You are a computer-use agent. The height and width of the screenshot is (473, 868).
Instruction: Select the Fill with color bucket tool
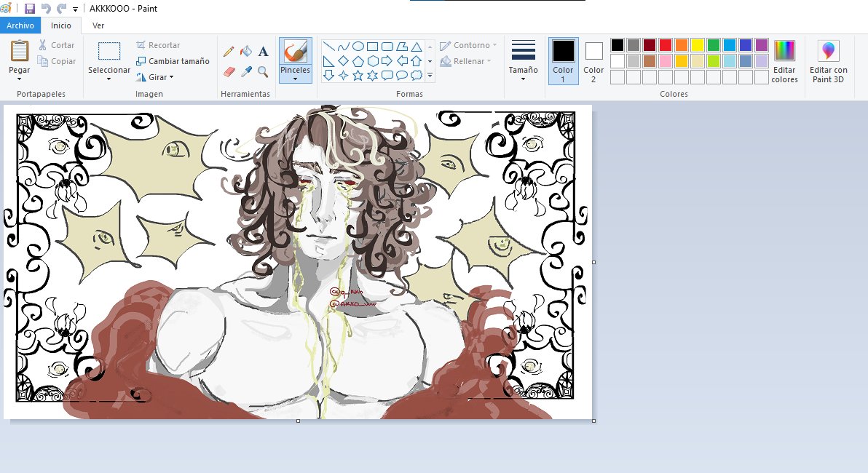pos(246,52)
